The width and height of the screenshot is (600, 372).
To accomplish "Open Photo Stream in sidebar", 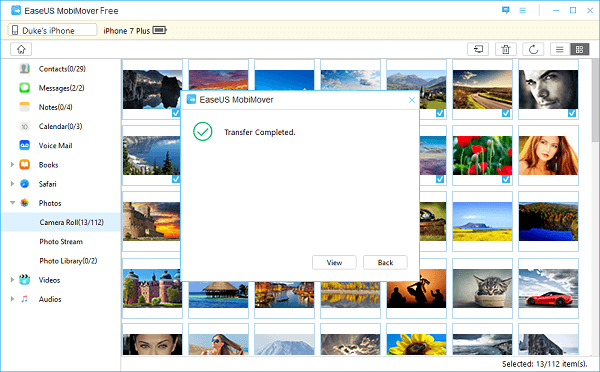I will [x=61, y=241].
